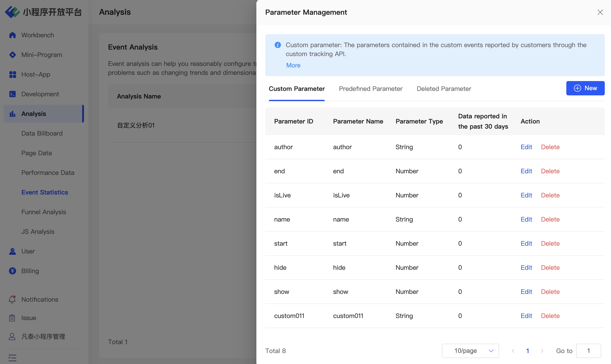Click the Mini-Program diamond icon
The width and height of the screenshot is (611, 364).
point(13,55)
